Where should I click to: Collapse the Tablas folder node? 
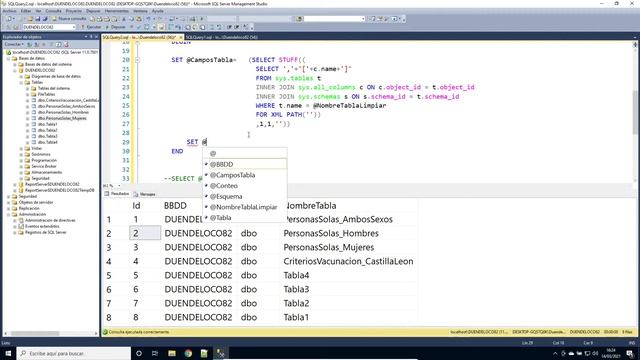point(21,82)
